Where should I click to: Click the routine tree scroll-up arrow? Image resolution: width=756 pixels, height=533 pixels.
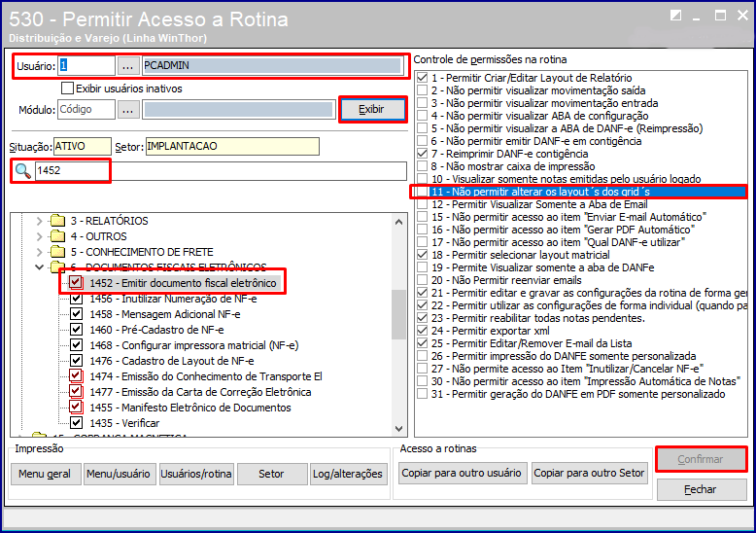tap(398, 222)
